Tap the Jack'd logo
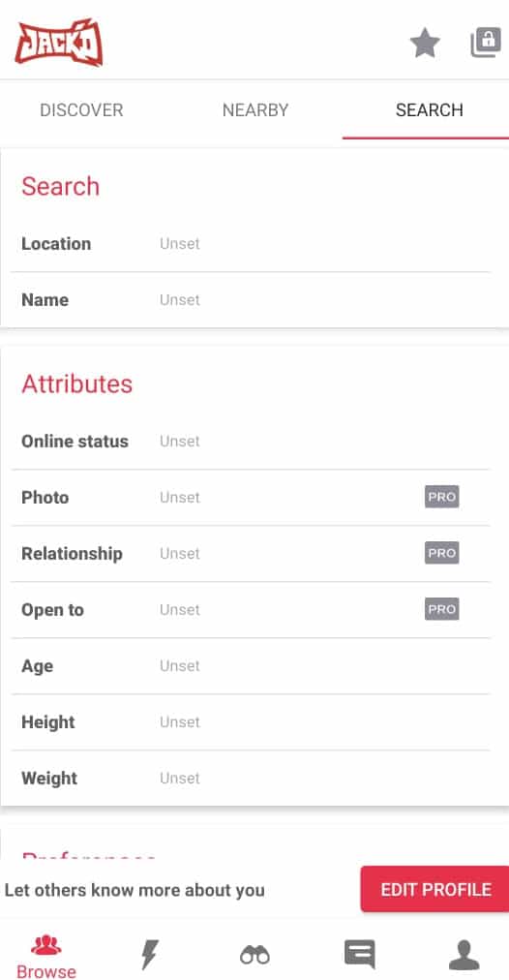The image size is (509, 980). coord(59,43)
